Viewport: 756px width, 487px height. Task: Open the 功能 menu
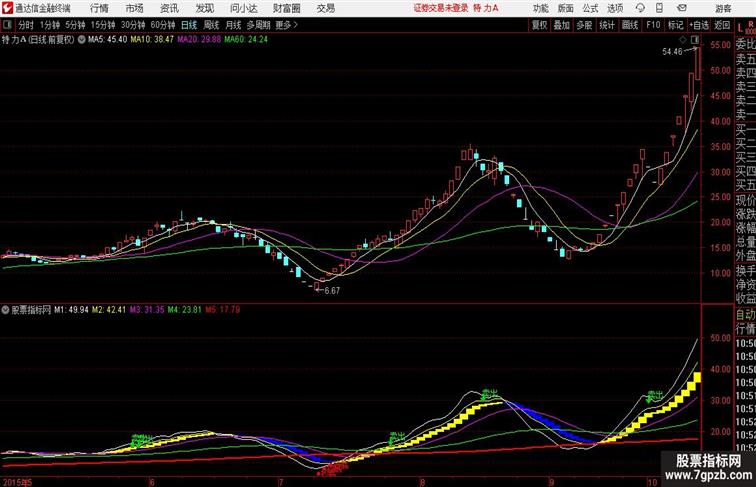(x=541, y=8)
